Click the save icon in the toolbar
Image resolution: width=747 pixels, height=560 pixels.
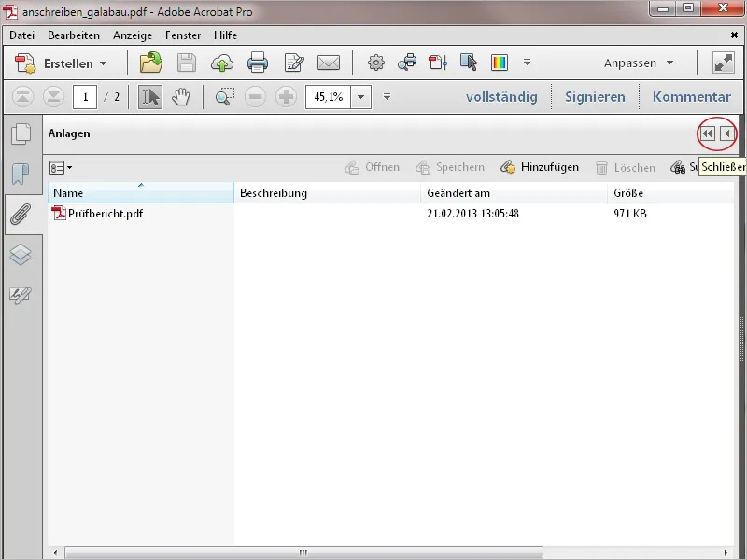(186, 63)
